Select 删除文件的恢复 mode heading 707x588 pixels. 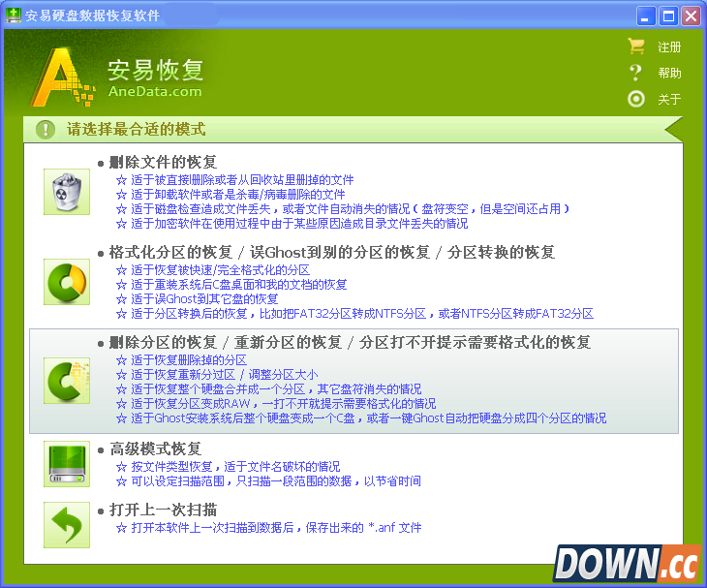tap(163, 162)
